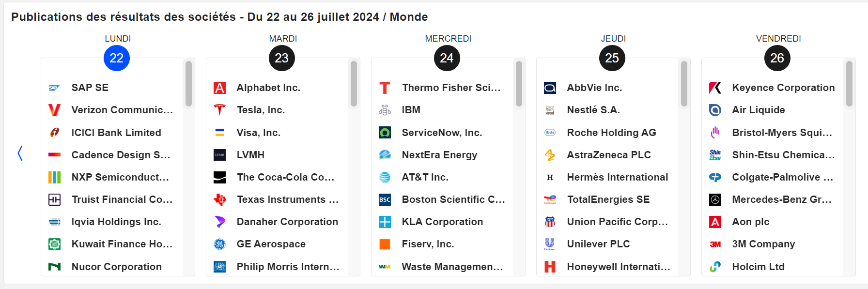
Task: Open ServiceNow, Inc. link
Action: coord(442,133)
